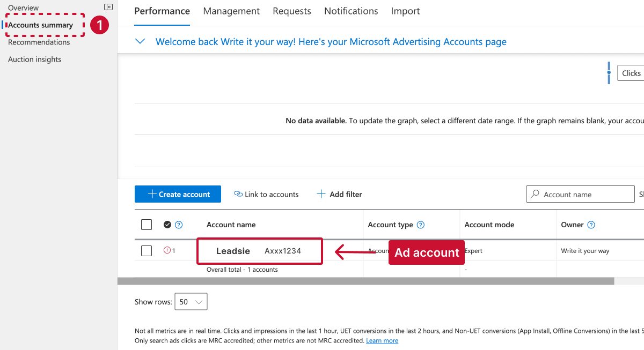Click the Add filter plus icon

point(321,193)
